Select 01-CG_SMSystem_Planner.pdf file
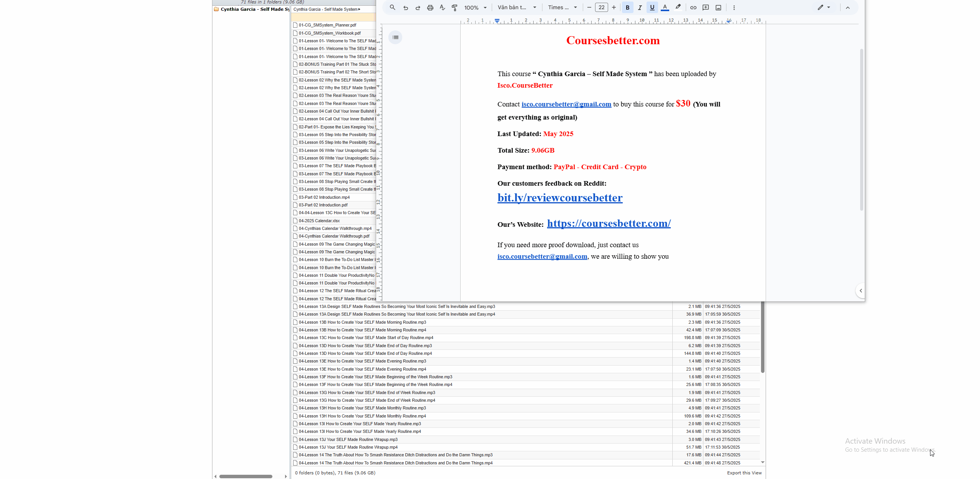 [327, 25]
